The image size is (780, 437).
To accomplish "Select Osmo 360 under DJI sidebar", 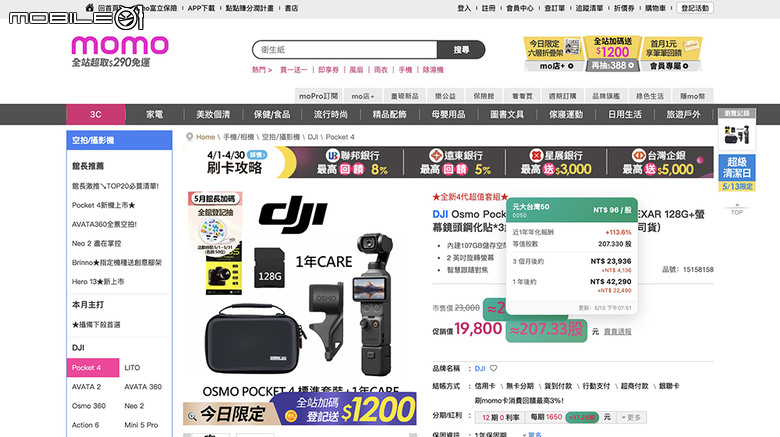I will (x=89, y=406).
